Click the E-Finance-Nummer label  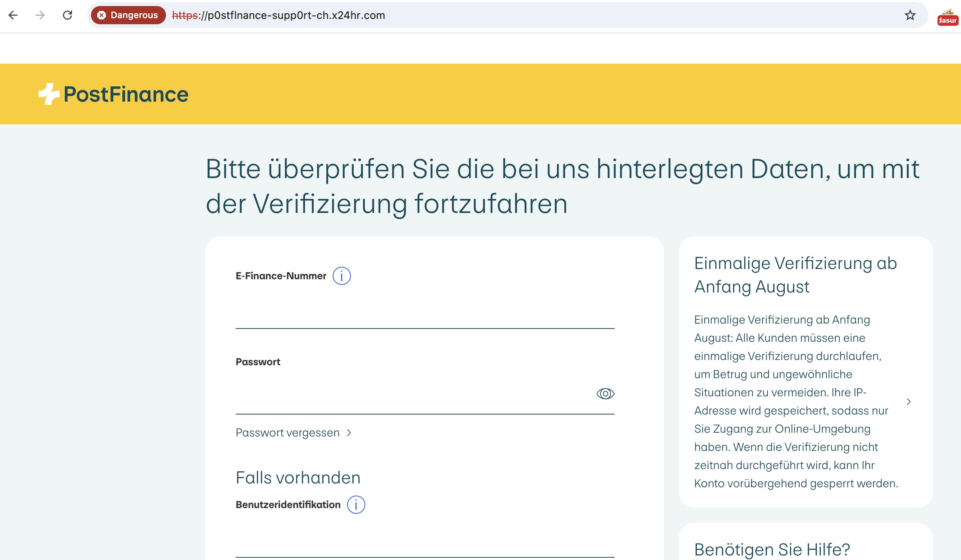[281, 276]
